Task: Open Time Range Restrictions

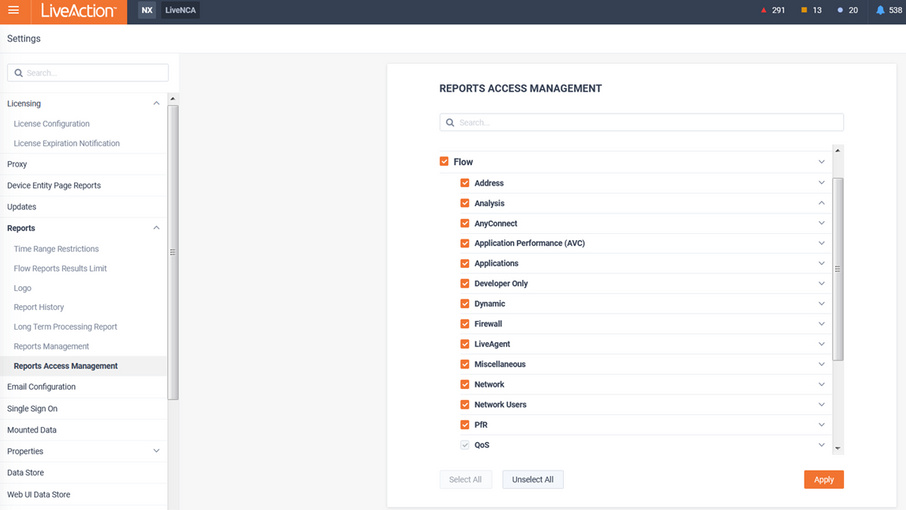Action: pos(56,249)
